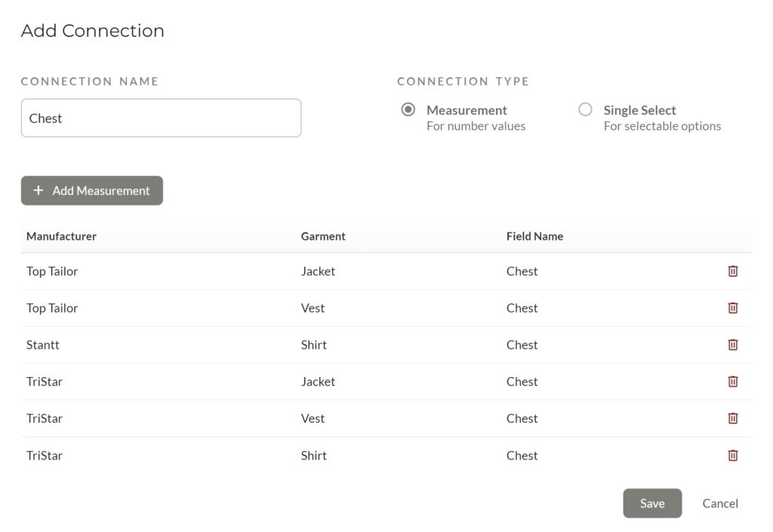Delete the TriStar Jacket row
Viewport: 773px width, 532px height.
coord(732,381)
